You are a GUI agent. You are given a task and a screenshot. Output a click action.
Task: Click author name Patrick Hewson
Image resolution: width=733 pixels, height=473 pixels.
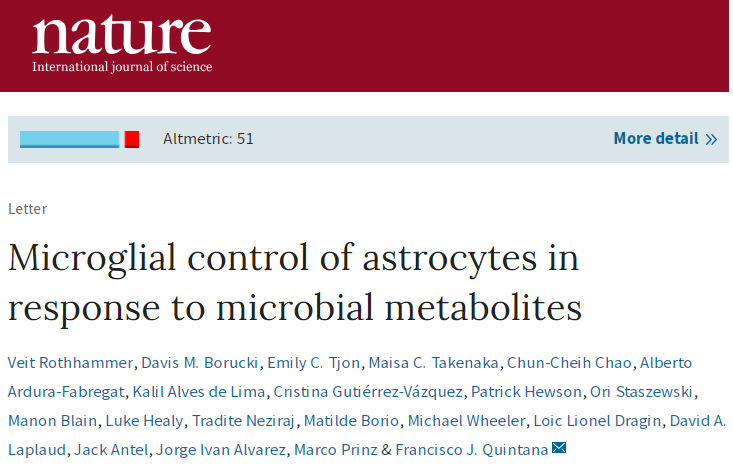[x=526, y=392]
